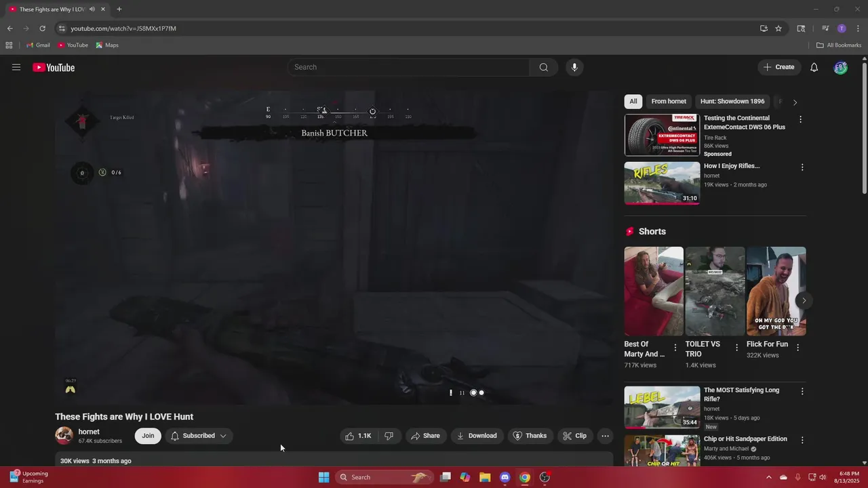
Task: Open File Explorer from taskbar
Action: pos(485,477)
